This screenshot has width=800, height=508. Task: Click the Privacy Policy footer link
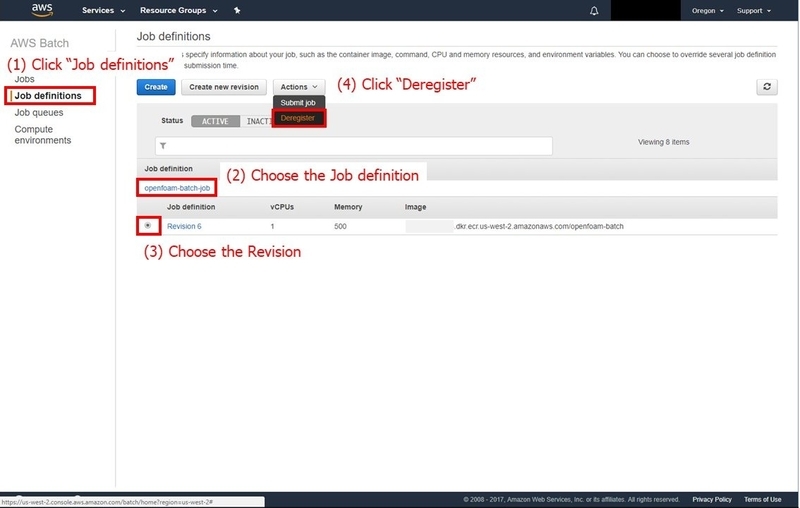tap(712, 499)
